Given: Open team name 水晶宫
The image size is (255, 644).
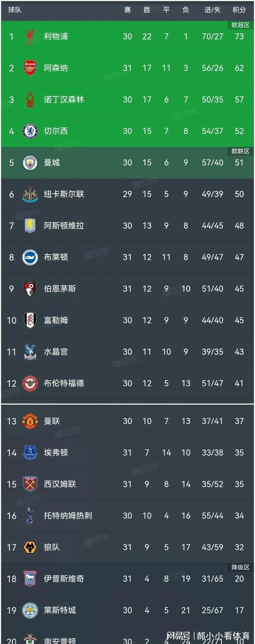Looking at the screenshot, I should (x=56, y=352).
